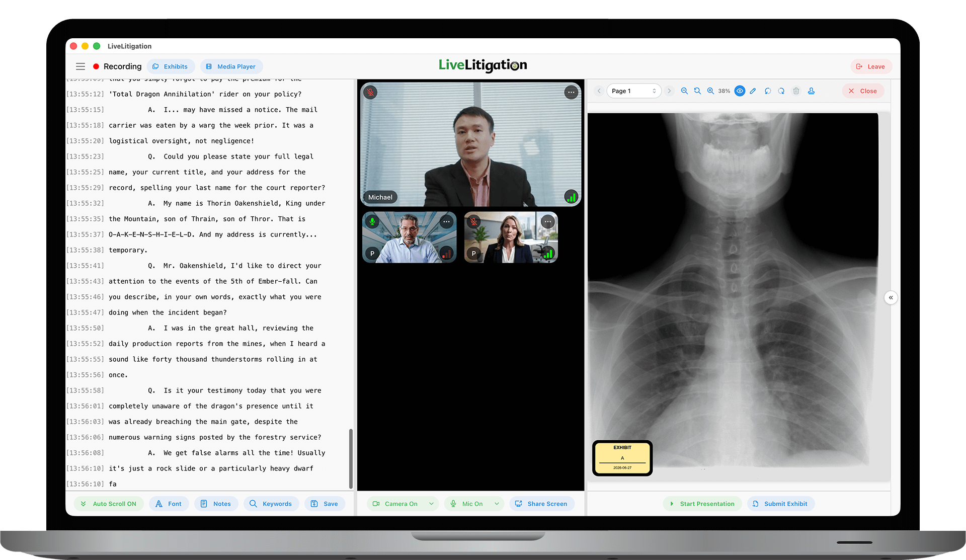966x560 pixels.
Task: Select the pencil annotation tool
Action: pos(753,91)
